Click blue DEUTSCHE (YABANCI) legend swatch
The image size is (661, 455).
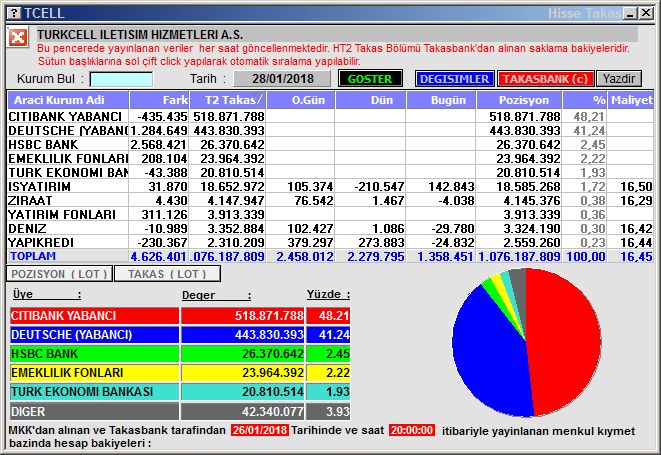click(x=94, y=335)
